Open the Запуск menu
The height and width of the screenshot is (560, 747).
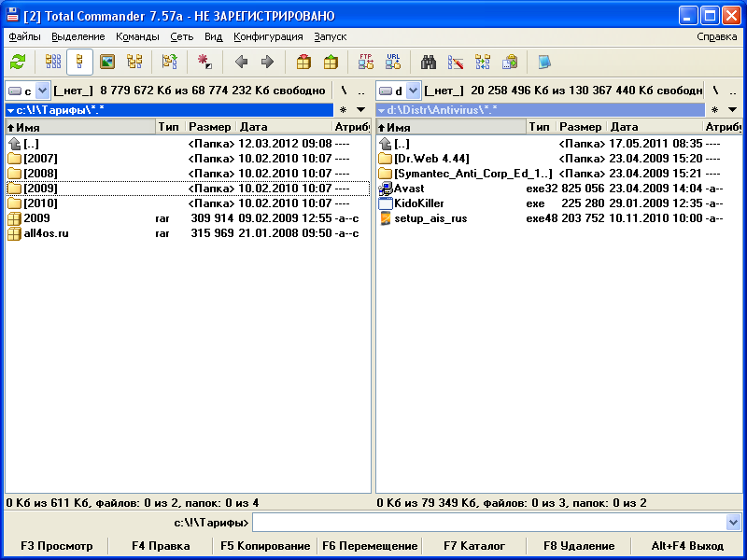tap(331, 36)
